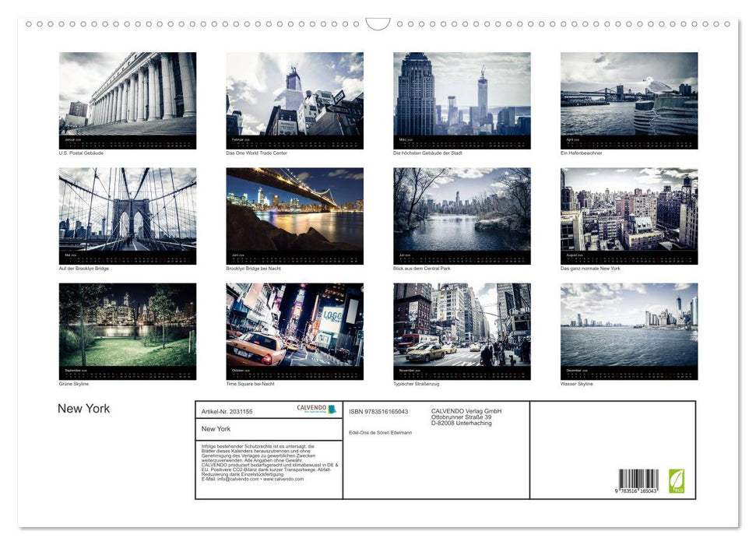Image resolution: width=756 pixels, height=545 pixels.
Task: Select the März photo of tall buildings
Action: pos(461,100)
